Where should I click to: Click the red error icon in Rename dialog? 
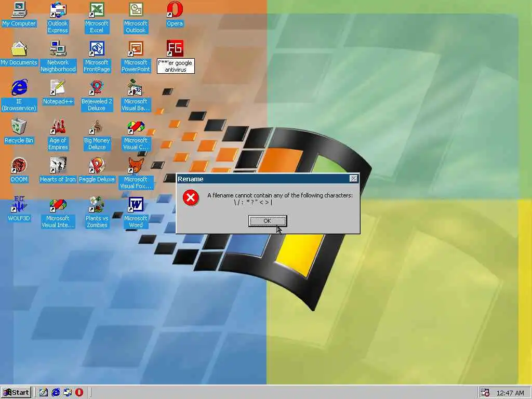click(x=191, y=197)
